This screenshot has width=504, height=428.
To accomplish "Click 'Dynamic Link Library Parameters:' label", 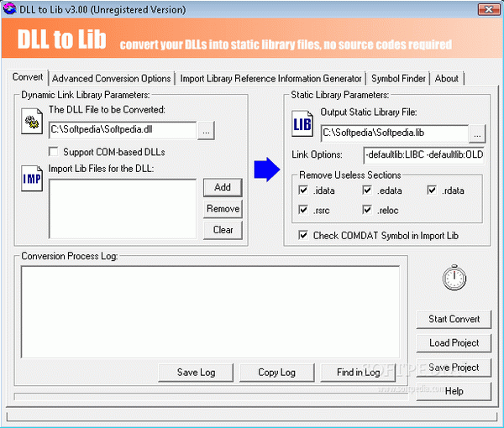I will point(86,95).
